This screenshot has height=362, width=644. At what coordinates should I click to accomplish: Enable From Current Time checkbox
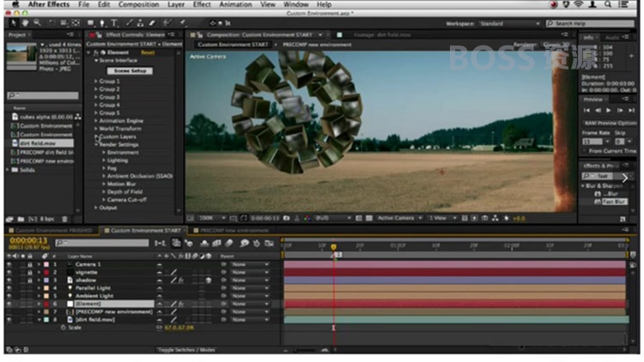click(x=585, y=152)
